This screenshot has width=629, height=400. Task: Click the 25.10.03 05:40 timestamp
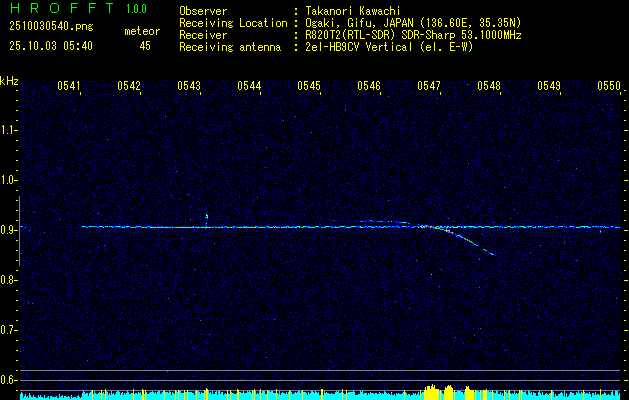[50, 46]
